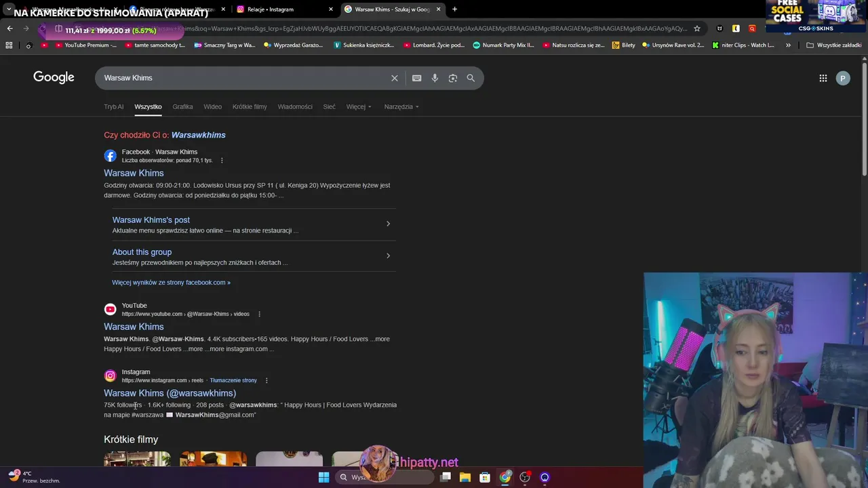This screenshot has width=868, height=488.
Task: Click Tłumaczenie strony link
Action: coord(233,380)
